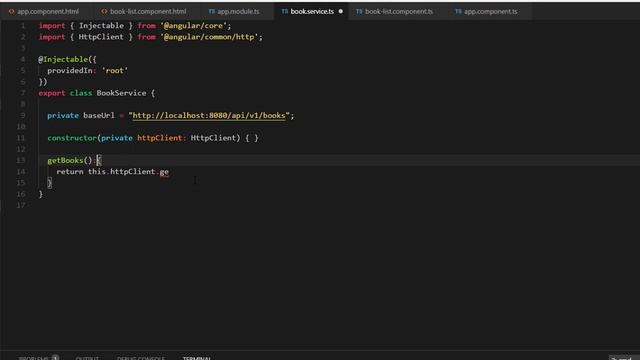Switch to the app.module.ts tab
The image size is (640, 360).
pyautogui.click(x=234, y=11)
